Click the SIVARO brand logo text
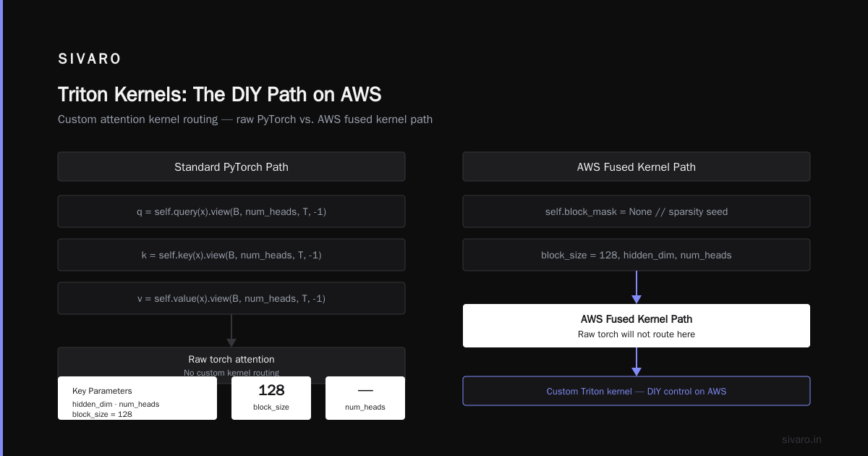 (x=90, y=59)
